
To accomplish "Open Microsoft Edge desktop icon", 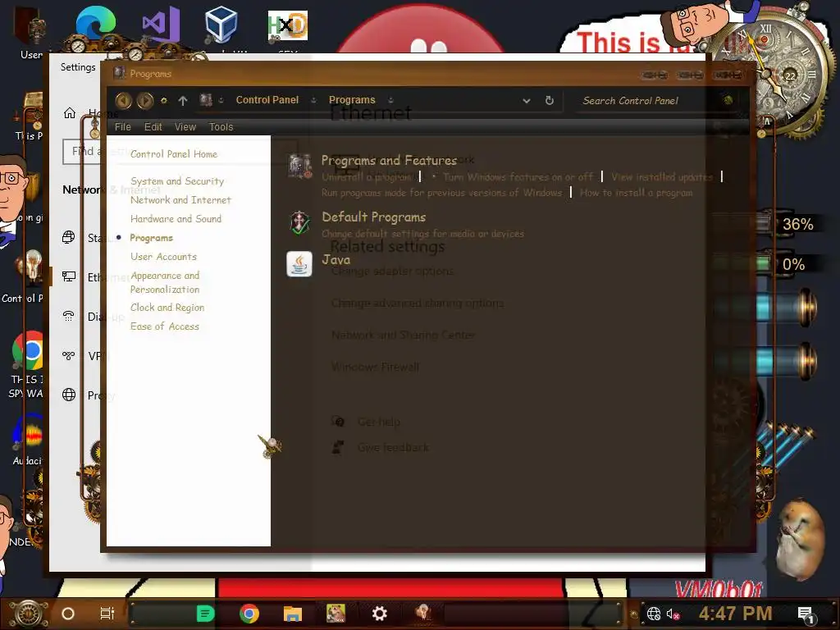I will point(95,25).
